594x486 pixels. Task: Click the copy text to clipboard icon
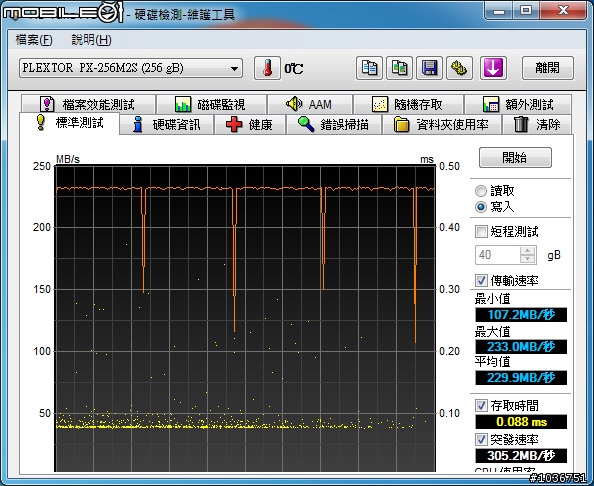[x=369, y=68]
